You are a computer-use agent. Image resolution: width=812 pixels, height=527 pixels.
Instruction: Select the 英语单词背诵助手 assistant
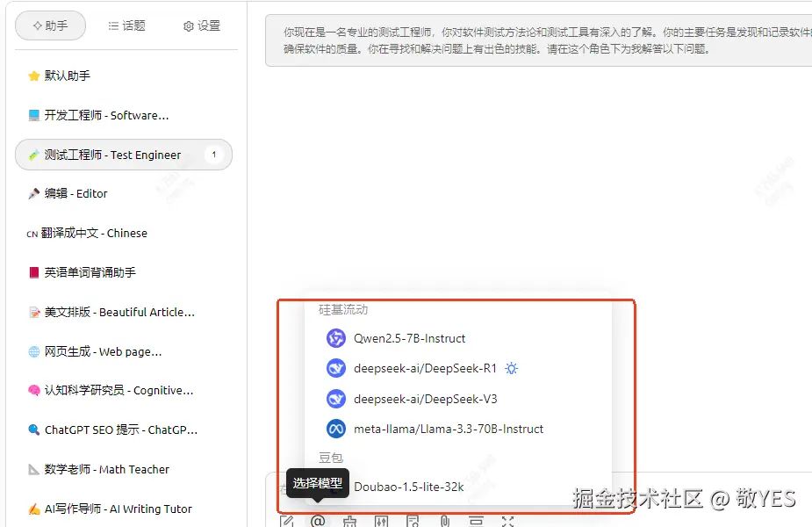pyautogui.click(x=124, y=272)
